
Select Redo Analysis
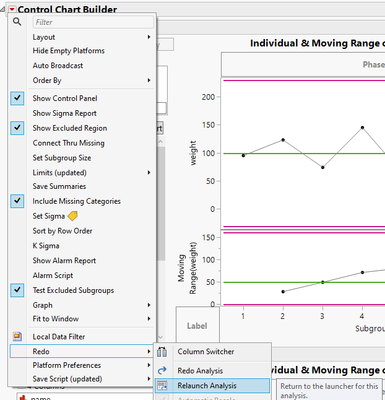[x=200, y=371]
